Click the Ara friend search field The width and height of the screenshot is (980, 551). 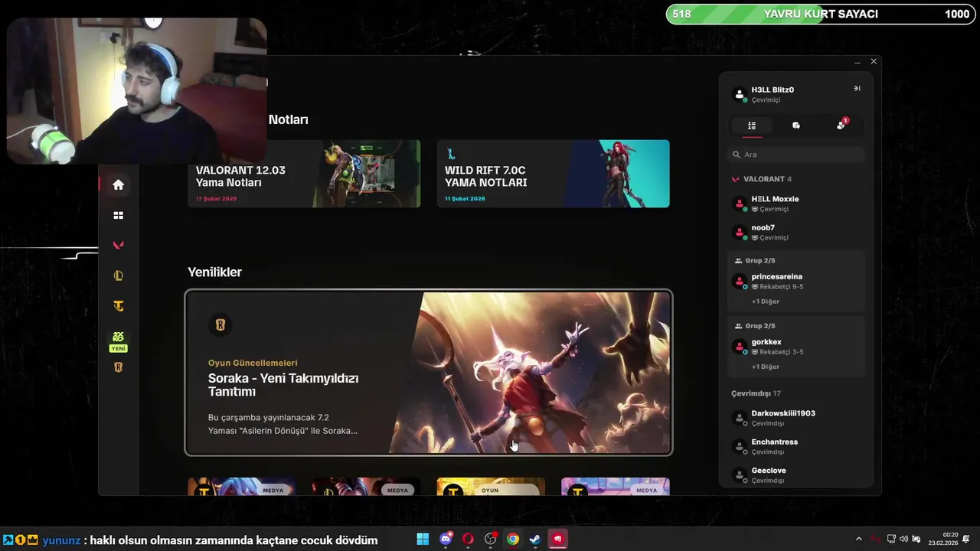pos(796,155)
